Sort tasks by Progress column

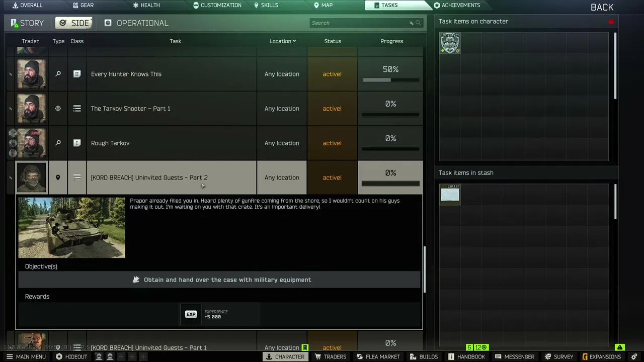(x=391, y=41)
